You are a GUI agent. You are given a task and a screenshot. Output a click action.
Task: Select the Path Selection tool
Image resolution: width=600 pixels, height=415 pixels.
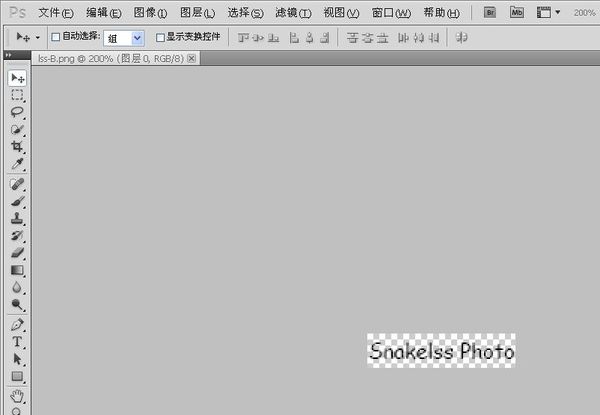click(x=17, y=359)
